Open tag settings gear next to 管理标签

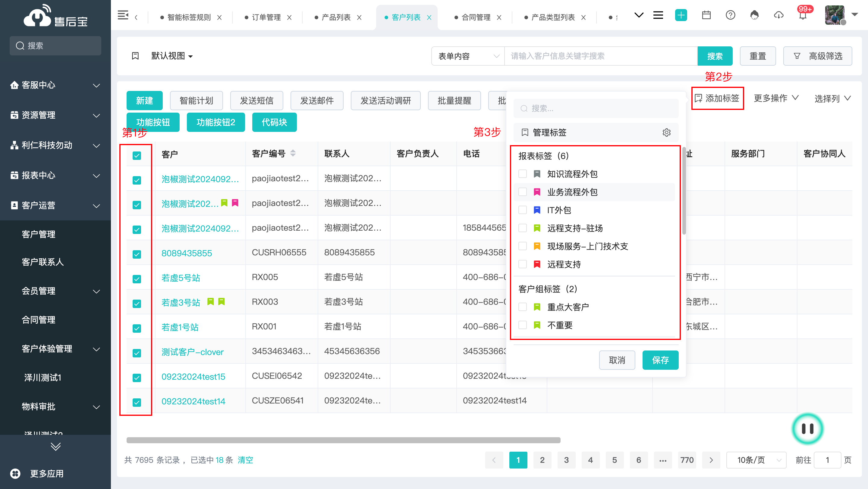coord(666,132)
